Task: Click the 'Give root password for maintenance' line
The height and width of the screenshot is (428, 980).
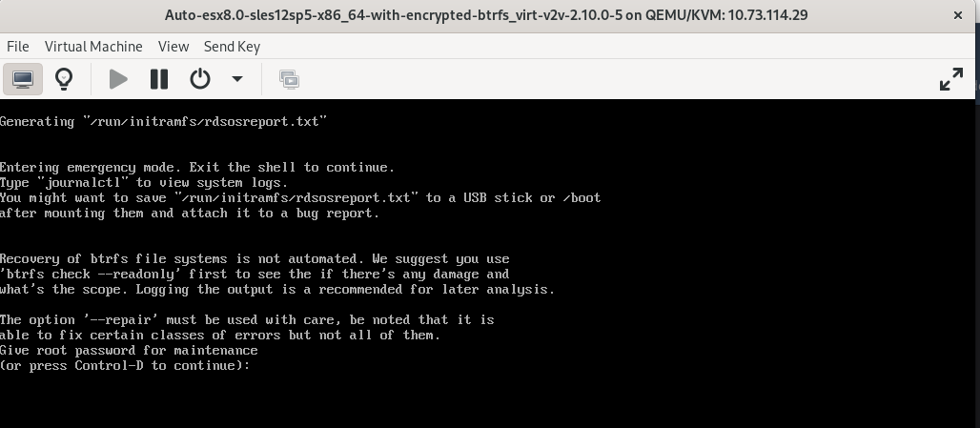Action: [x=129, y=351]
